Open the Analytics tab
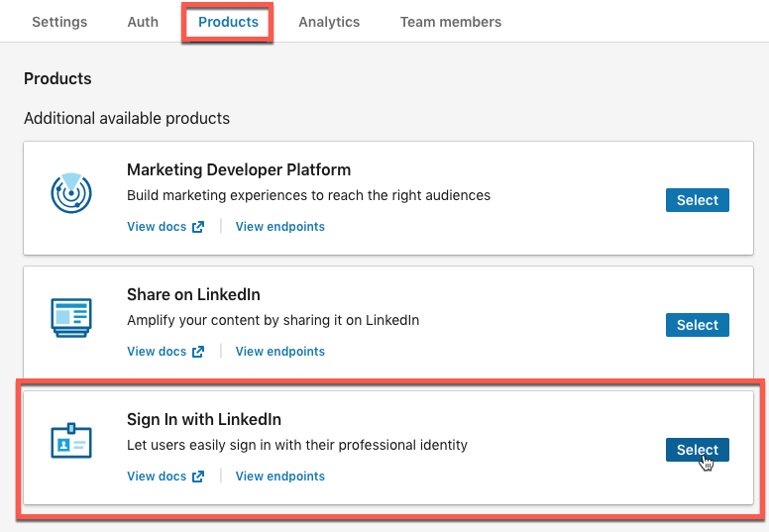 [x=329, y=22]
